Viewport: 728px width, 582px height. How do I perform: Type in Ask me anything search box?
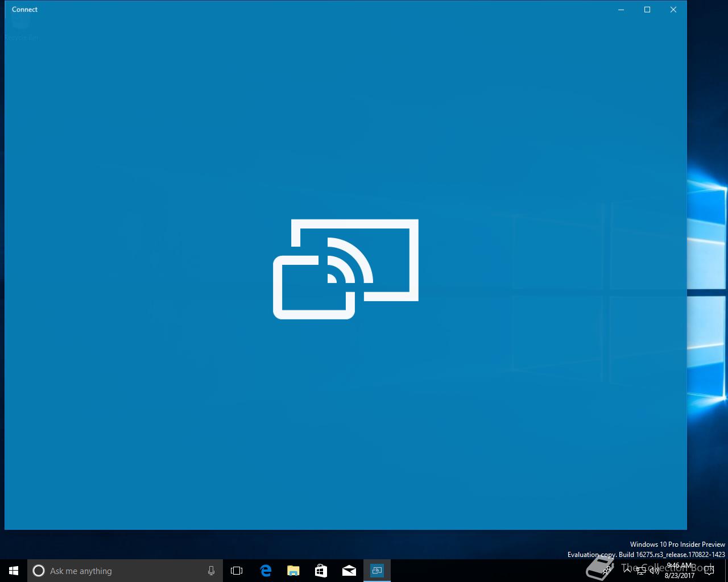pos(125,571)
